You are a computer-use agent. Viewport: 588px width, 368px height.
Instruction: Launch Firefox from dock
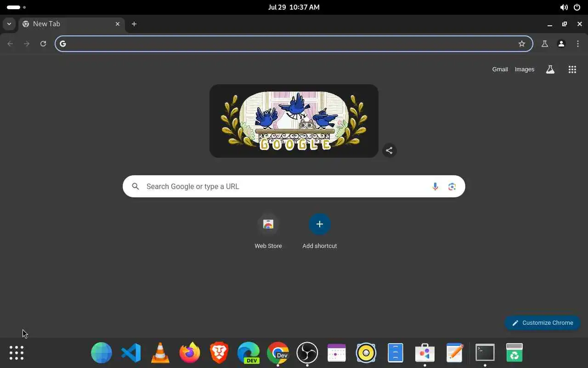190,353
